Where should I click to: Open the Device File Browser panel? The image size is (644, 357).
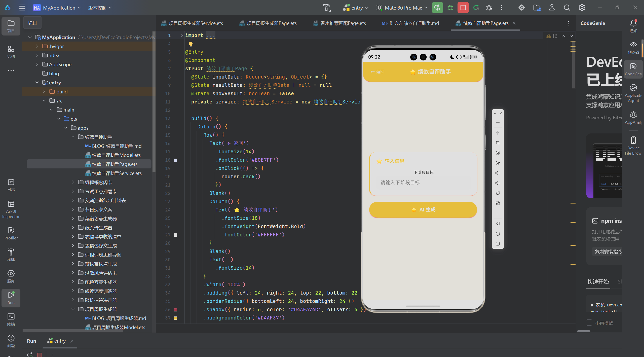click(633, 146)
